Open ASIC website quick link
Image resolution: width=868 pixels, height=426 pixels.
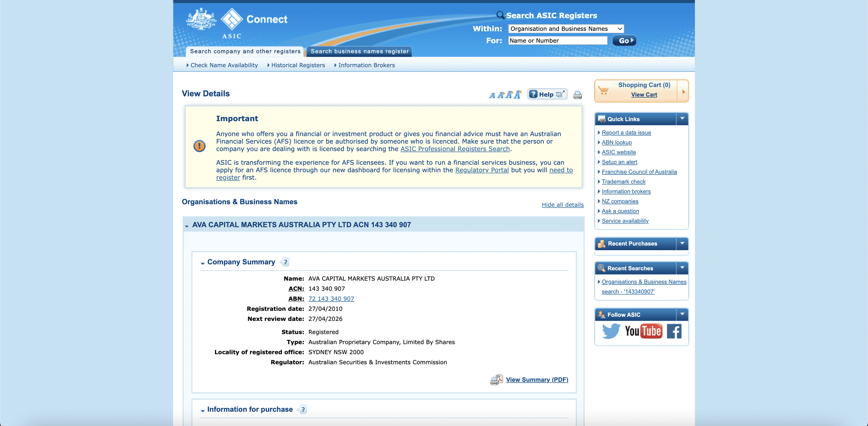tap(619, 152)
